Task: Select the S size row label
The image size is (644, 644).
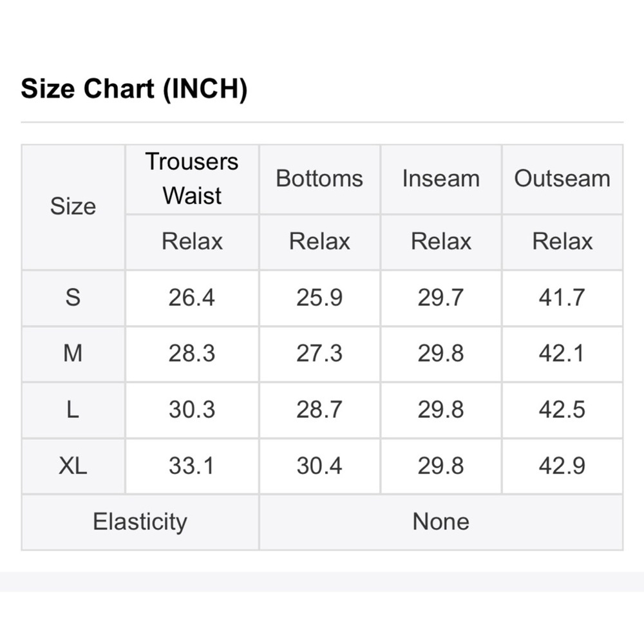Action: pyautogui.click(x=73, y=298)
